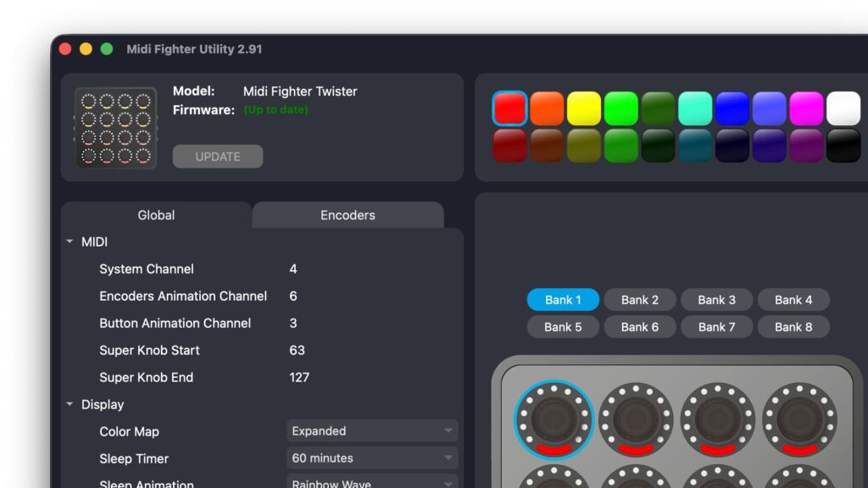The image size is (868, 488).
Task: Select Bank 5
Action: [x=563, y=327]
